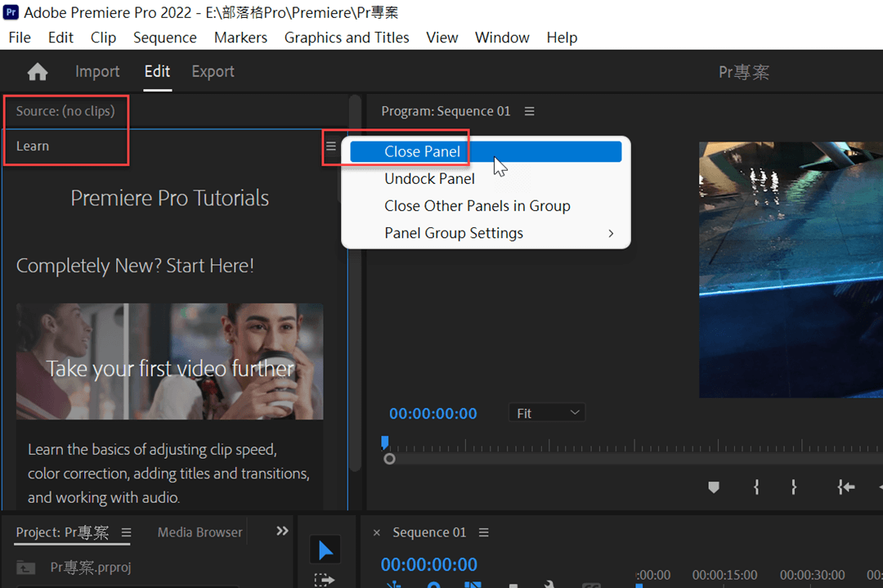Open the Learn panel hamburger menu
Image resolution: width=883 pixels, height=588 pixels.
point(331,146)
